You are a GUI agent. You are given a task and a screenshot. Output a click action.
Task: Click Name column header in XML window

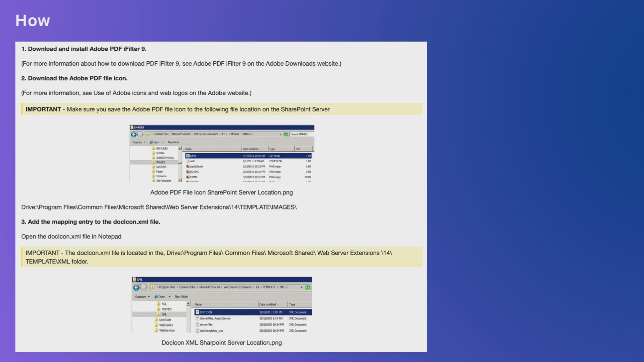click(198, 305)
